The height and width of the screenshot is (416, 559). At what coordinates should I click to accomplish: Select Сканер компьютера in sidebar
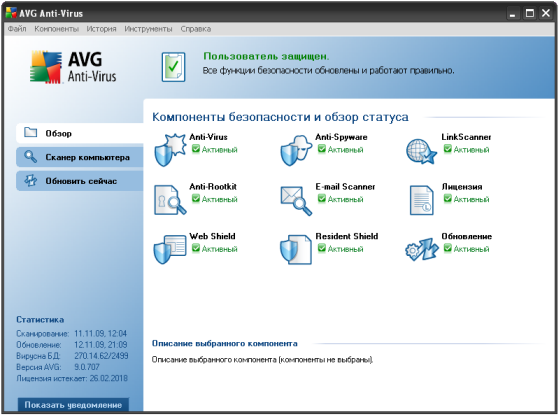80,157
